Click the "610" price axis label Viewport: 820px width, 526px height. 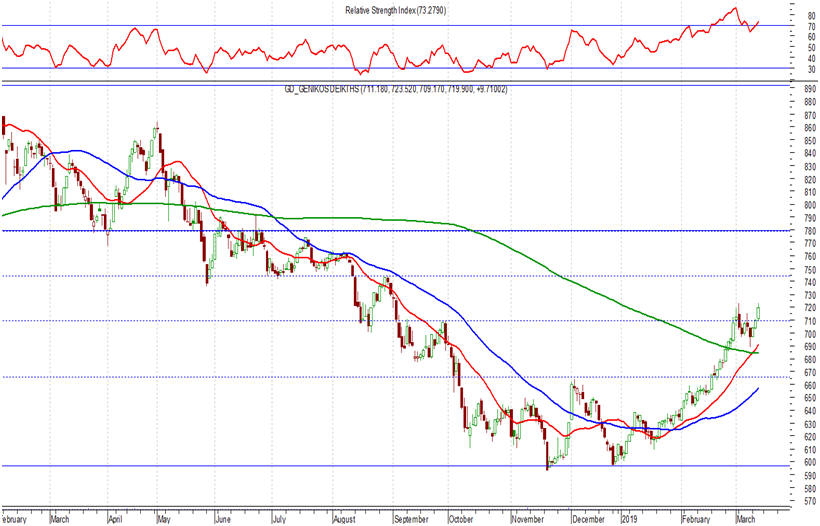[810, 449]
